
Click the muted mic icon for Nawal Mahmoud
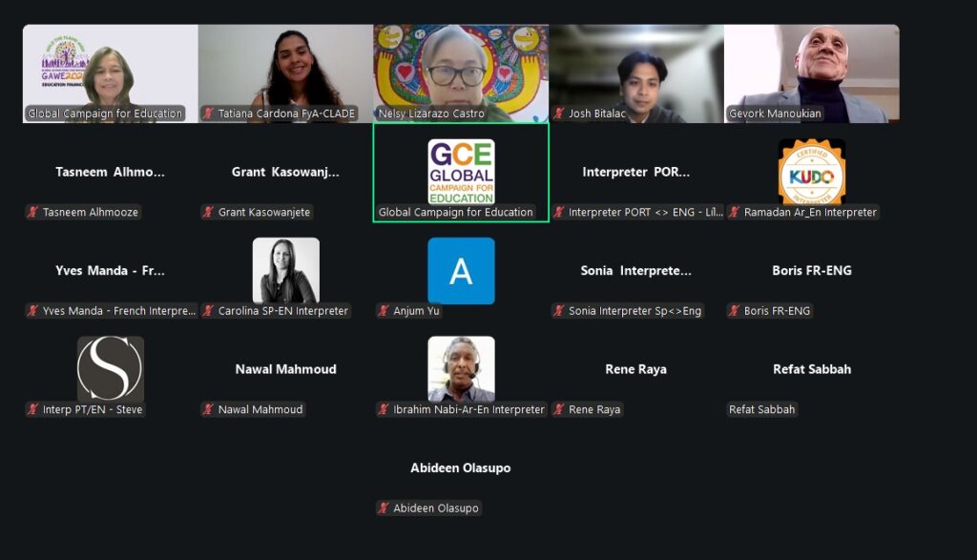[208, 409]
